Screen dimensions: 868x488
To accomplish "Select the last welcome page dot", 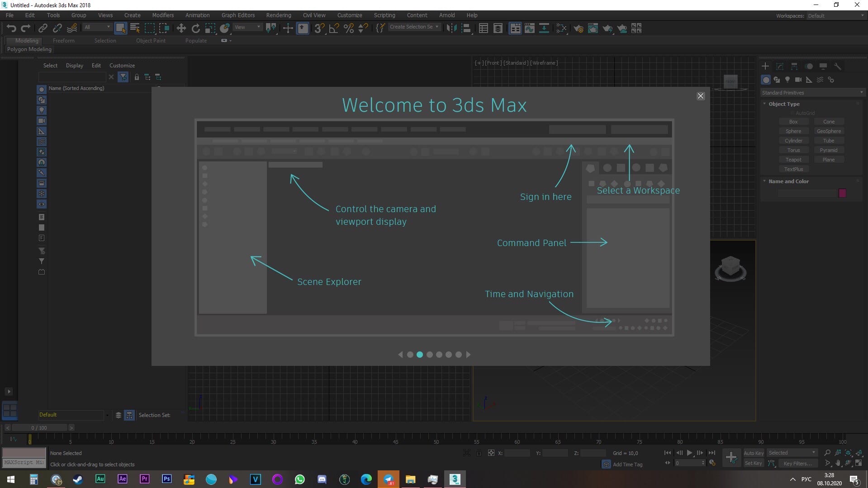I will click(459, 355).
